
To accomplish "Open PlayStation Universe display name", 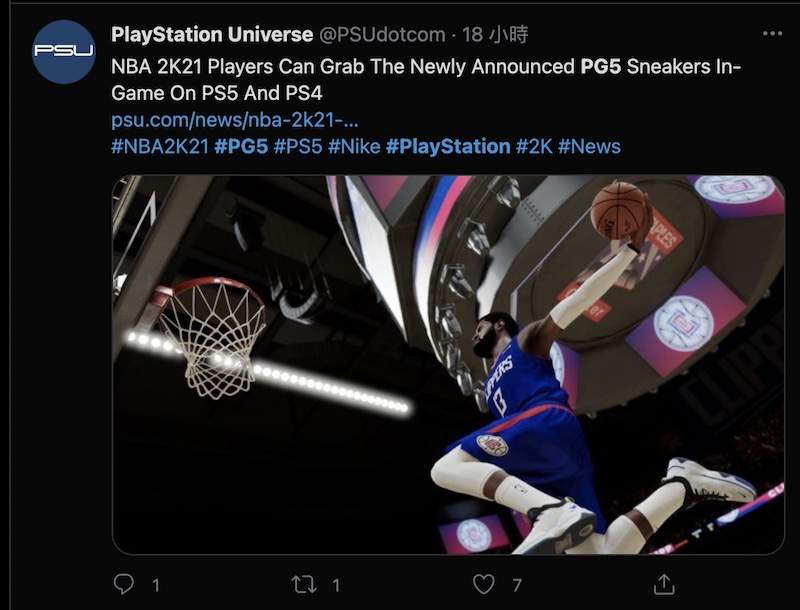I will pyautogui.click(x=212, y=35).
